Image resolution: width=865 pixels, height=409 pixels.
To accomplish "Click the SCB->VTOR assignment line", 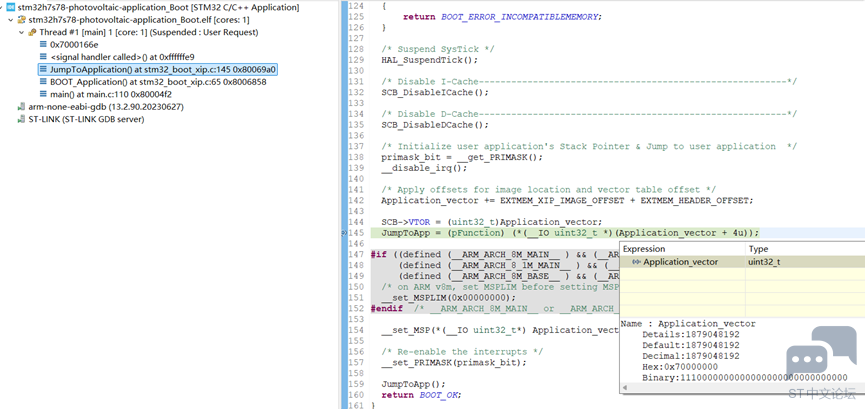I will click(492, 222).
